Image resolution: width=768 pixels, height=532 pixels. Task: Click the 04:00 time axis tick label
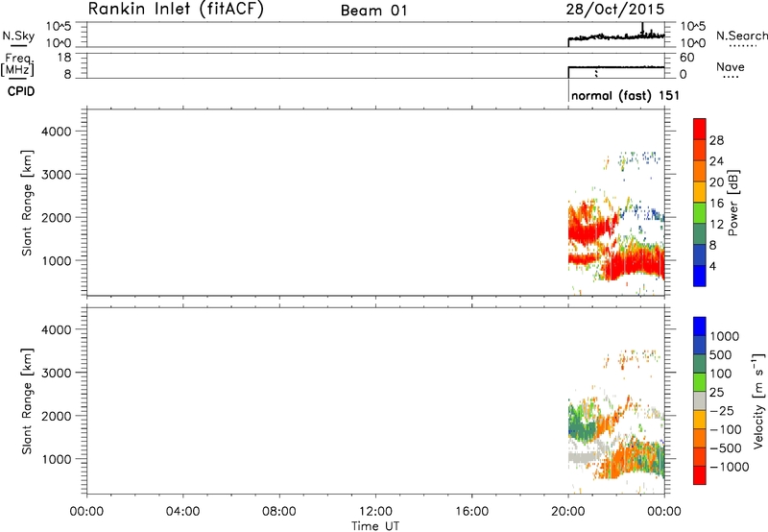[183, 512]
